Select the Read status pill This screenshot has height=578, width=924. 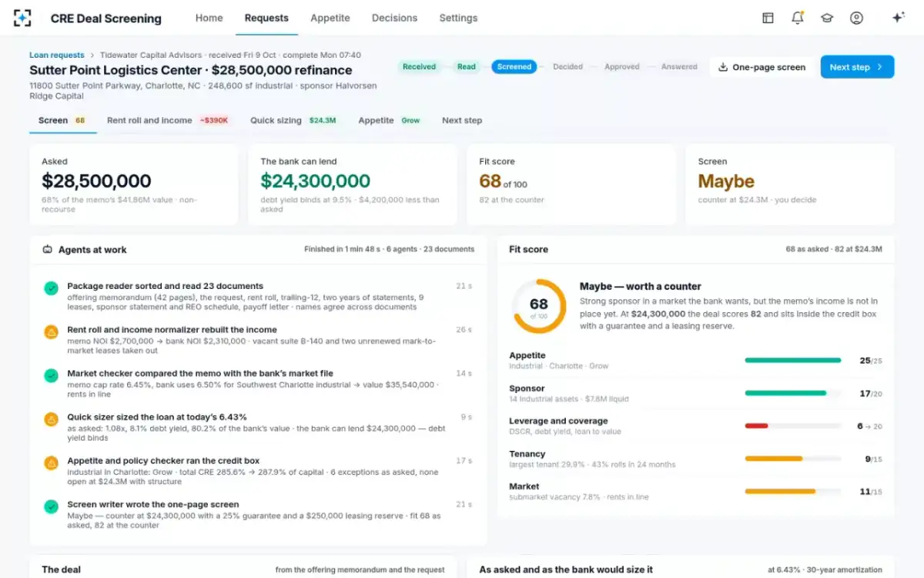tap(467, 67)
